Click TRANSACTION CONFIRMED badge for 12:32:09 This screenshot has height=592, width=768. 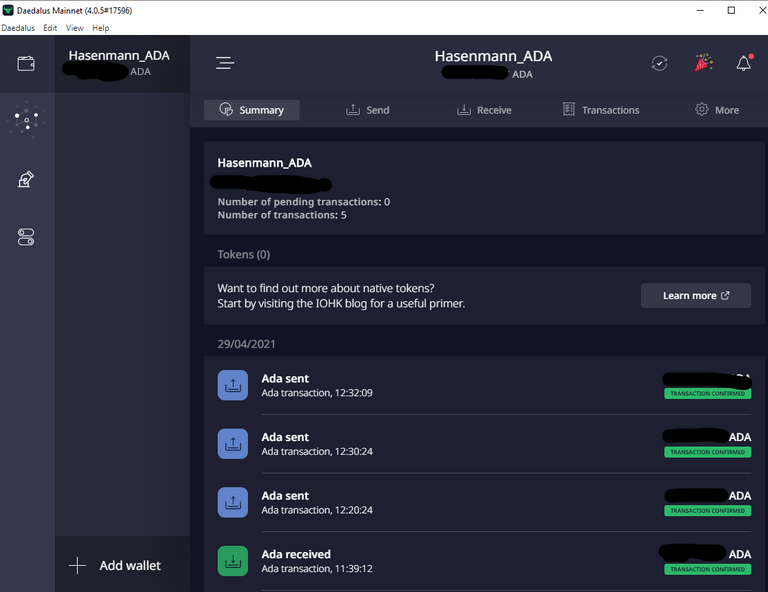tap(708, 394)
